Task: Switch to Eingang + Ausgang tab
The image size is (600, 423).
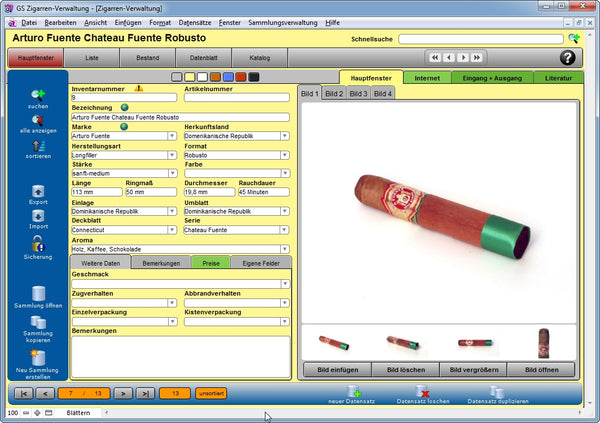Action: click(x=492, y=78)
